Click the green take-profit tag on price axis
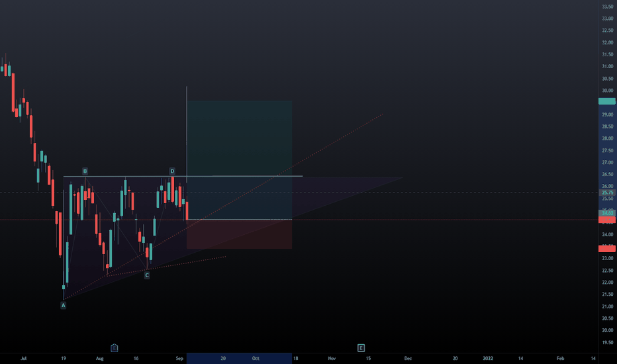This screenshot has width=617, height=364. [x=607, y=101]
